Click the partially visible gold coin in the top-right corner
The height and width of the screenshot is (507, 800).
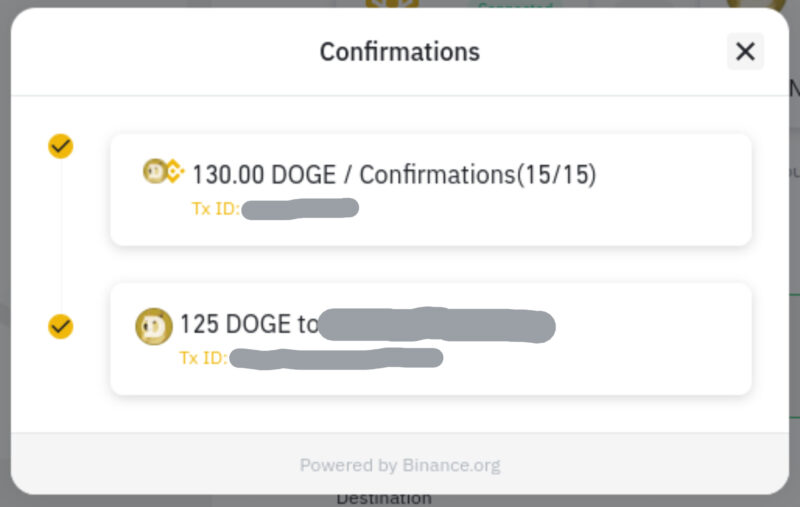click(x=756, y=4)
